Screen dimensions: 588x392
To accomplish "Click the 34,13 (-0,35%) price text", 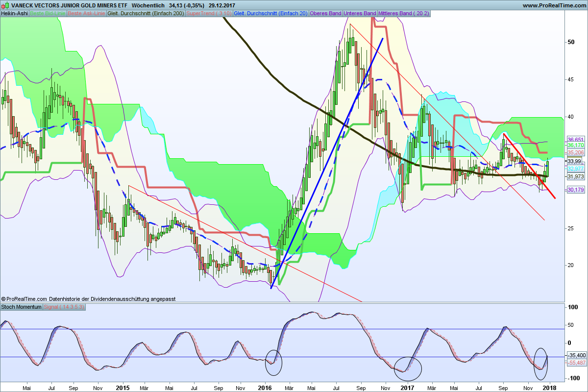I will tap(186, 5).
